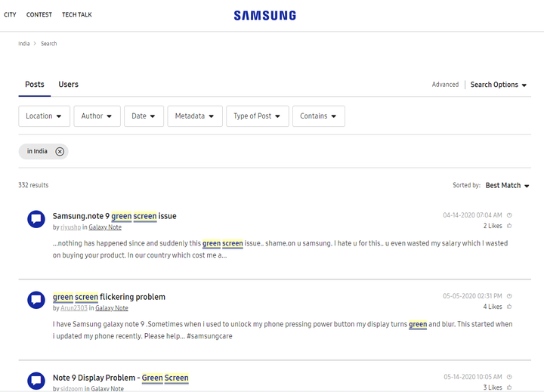The width and height of the screenshot is (544, 392).
Task: Click the clock icon next to the 05-05-2020 timestamp
Action: pyautogui.click(x=509, y=296)
